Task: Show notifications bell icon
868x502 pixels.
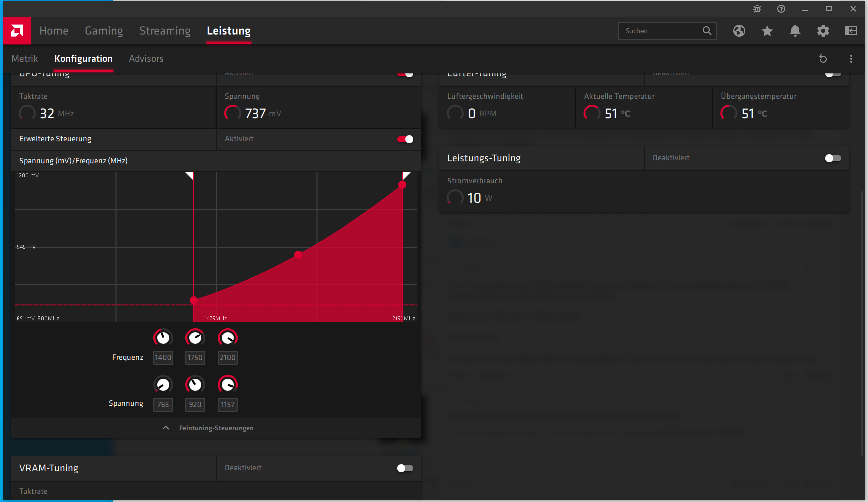Action: (x=795, y=31)
